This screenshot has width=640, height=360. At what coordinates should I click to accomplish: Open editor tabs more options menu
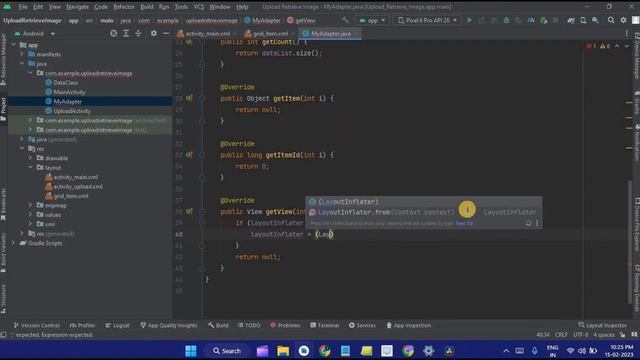point(627,33)
